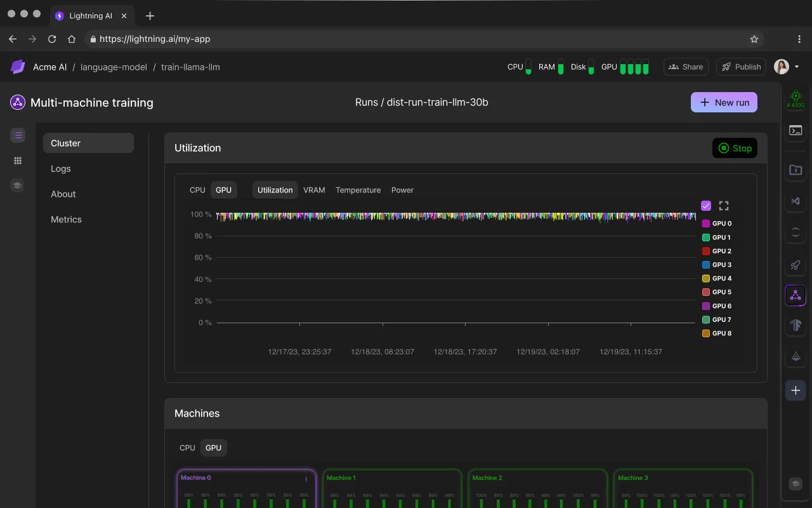812x508 pixels.
Task: Stop the running training job
Action: [735, 148]
